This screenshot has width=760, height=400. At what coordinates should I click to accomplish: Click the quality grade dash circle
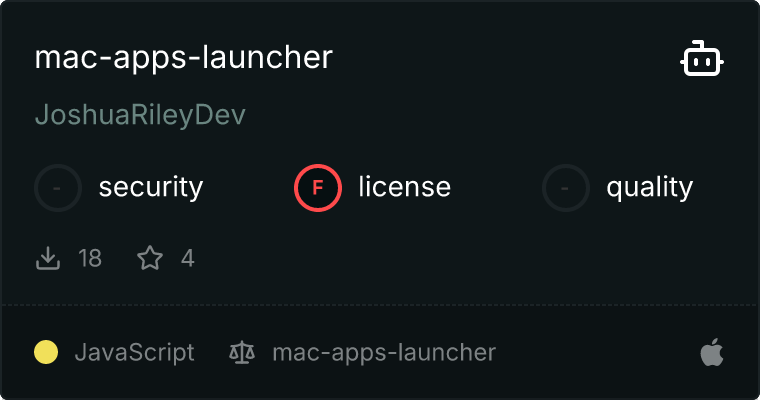(566, 187)
